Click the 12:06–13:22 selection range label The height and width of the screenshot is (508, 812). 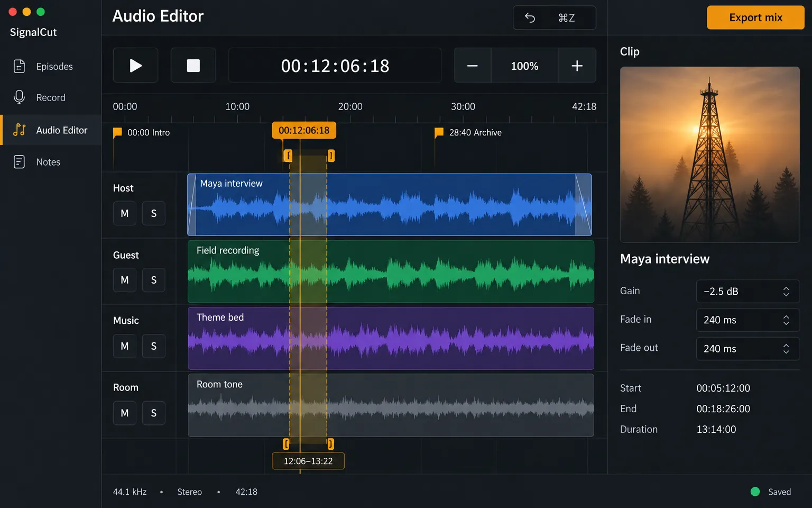click(x=308, y=461)
